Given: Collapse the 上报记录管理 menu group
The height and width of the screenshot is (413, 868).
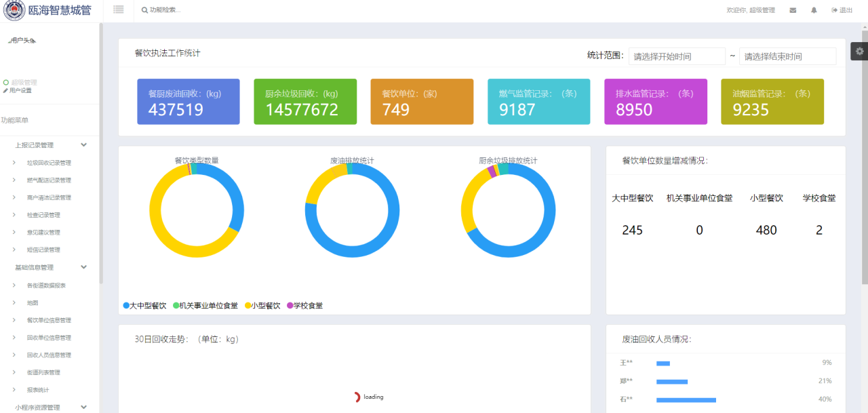Looking at the screenshot, I should click(50, 145).
